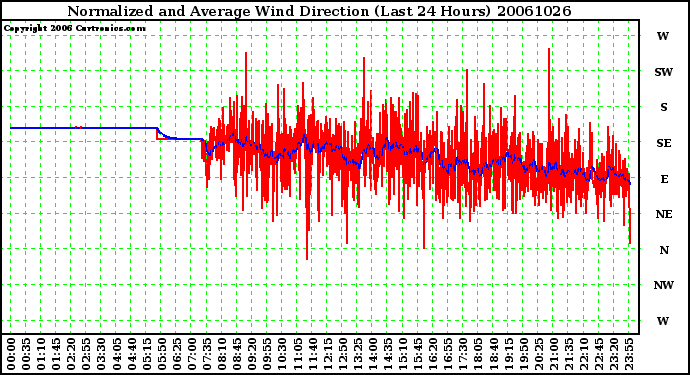The width and height of the screenshot is (690, 375).
Task: Click the 01:45 time axis label
Action: [x=56, y=355]
